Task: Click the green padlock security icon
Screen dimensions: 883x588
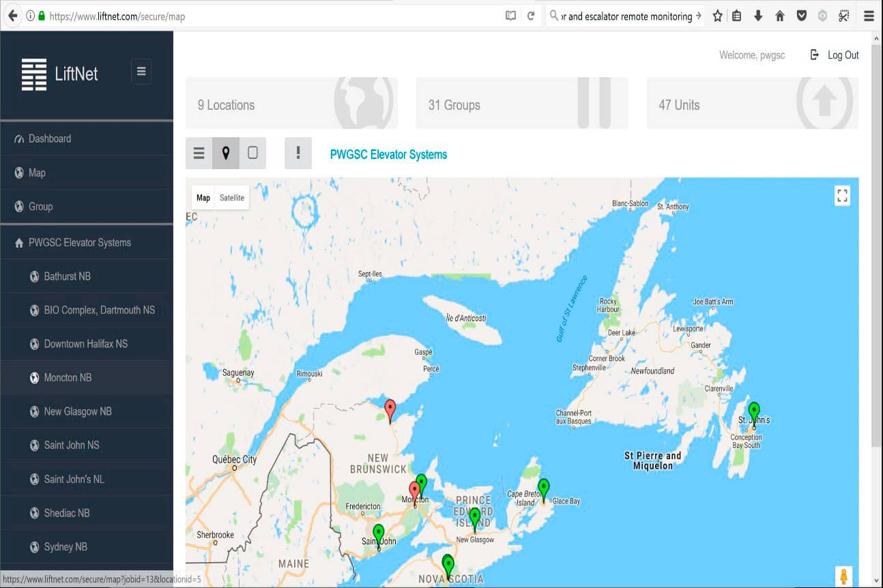Action: click(42, 16)
